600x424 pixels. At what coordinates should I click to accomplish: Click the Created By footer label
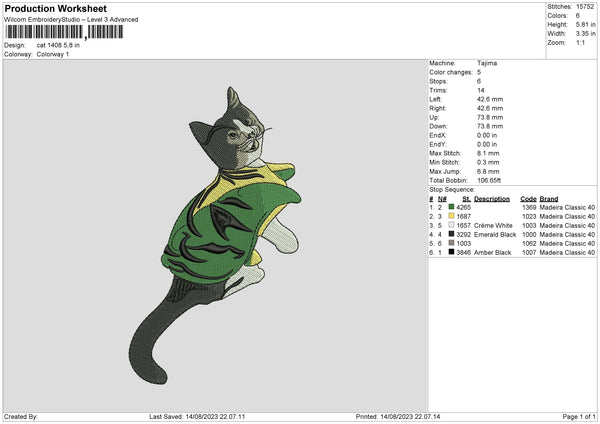(x=21, y=417)
